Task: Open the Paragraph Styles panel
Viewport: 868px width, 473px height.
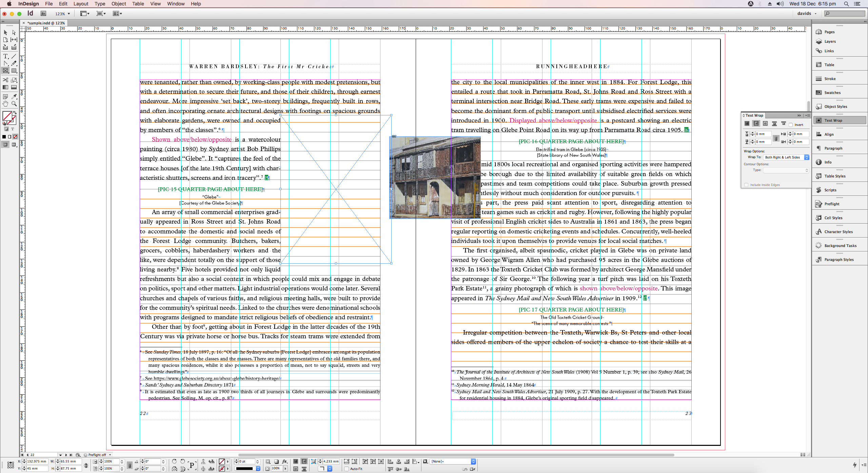Action: pos(839,260)
